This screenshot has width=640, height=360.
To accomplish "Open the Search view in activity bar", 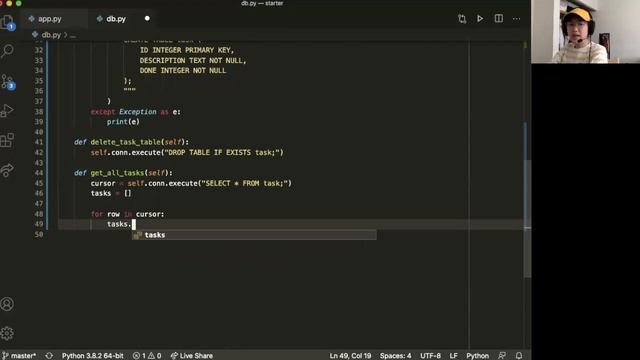I will coord(7,51).
